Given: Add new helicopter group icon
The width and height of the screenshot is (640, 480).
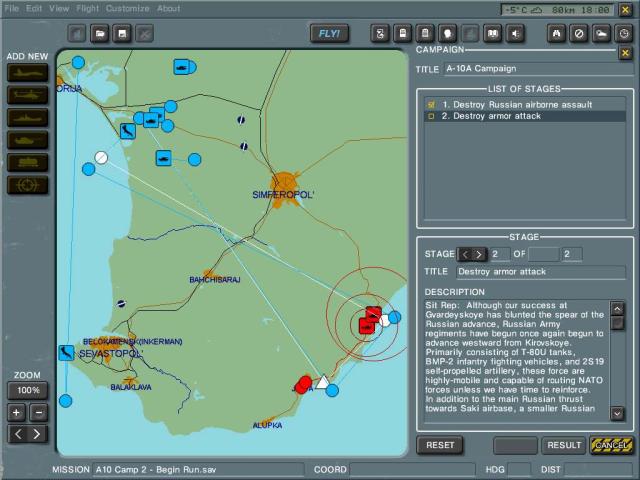Looking at the screenshot, I should 28,95.
